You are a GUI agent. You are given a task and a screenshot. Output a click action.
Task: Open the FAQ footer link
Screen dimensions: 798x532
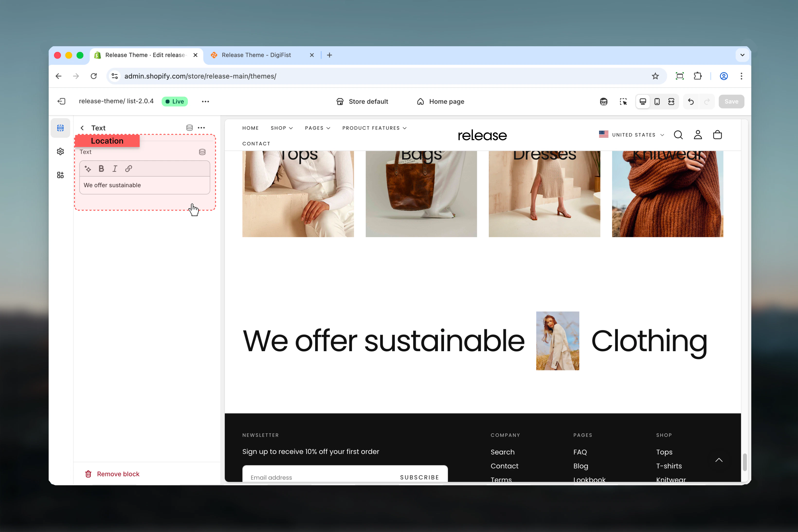point(580,452)
